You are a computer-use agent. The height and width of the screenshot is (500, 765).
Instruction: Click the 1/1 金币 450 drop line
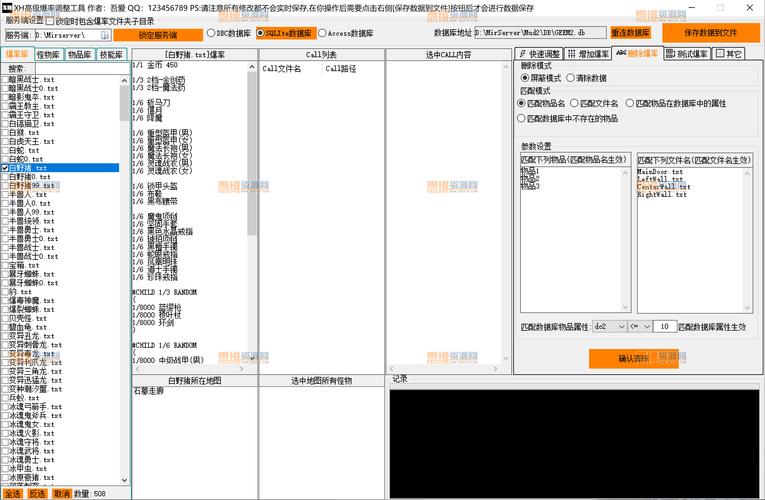tap(155, 65)
